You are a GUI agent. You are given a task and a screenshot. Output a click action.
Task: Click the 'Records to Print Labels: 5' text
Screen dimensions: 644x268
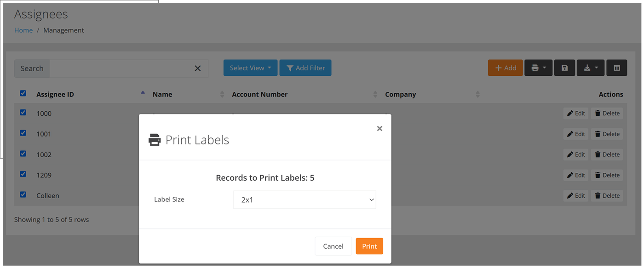[265, 178]
